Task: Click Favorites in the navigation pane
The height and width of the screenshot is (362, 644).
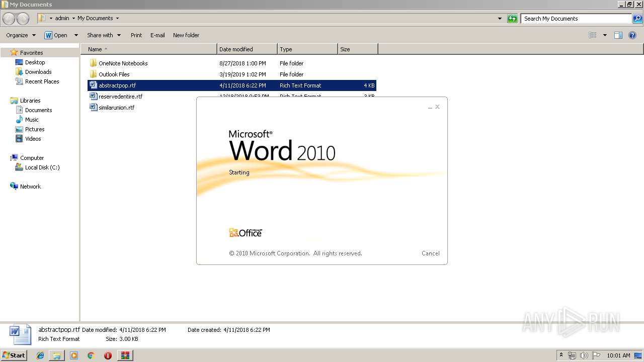Action: [31, 53]
